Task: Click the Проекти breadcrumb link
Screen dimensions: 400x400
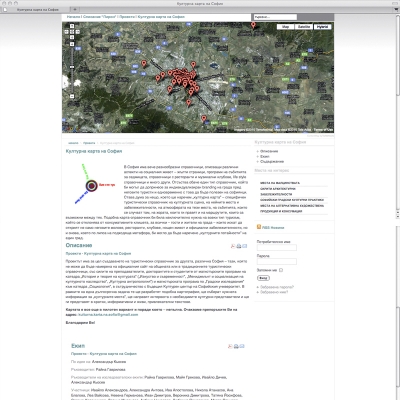Action: click(89, 143)
